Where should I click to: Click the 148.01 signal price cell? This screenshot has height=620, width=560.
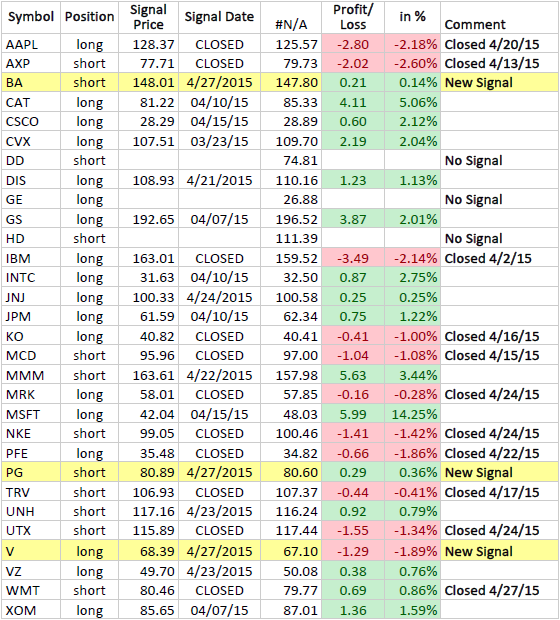pos(148,83)
